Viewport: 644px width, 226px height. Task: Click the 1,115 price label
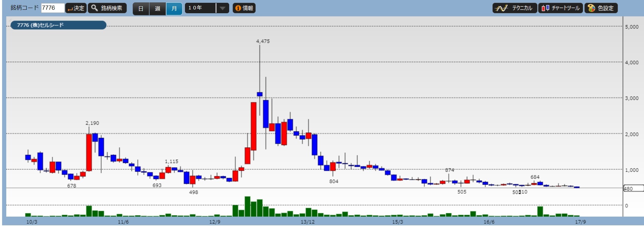pyautogui.click(x=171, y=161)
